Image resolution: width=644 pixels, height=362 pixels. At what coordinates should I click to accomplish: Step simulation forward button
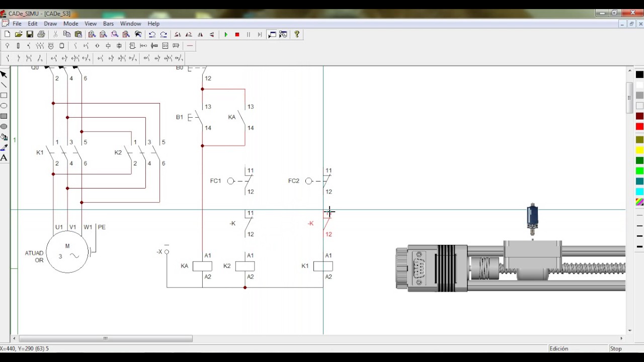[260, 34]
